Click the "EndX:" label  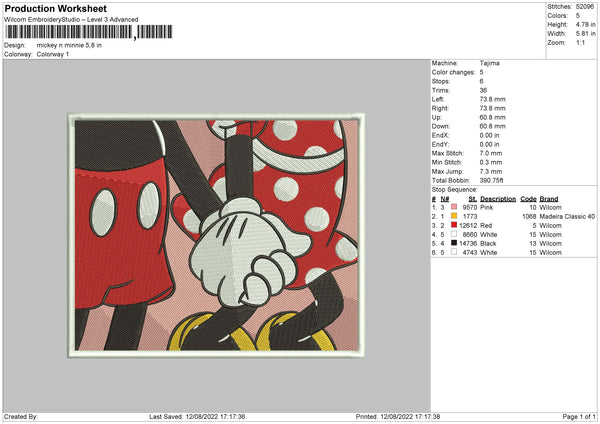click(440, 135)
